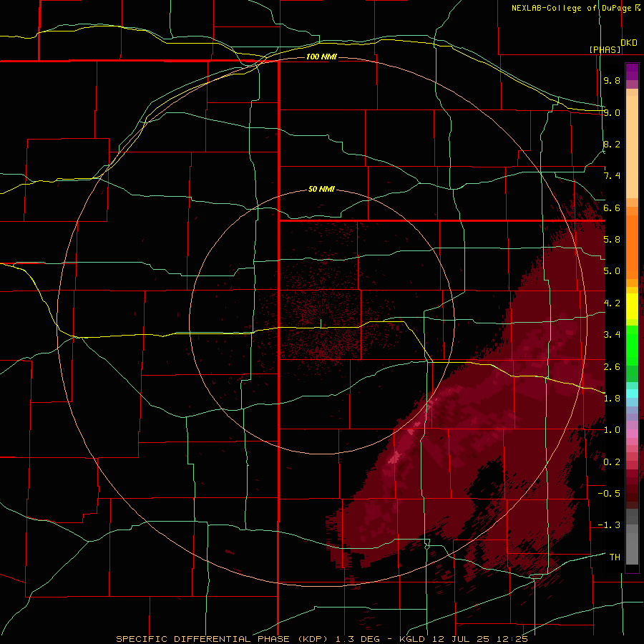The width and height of the screenshot is (644, 644).
Task: Click the TH threshold label
Action: (x=615, y=557)
